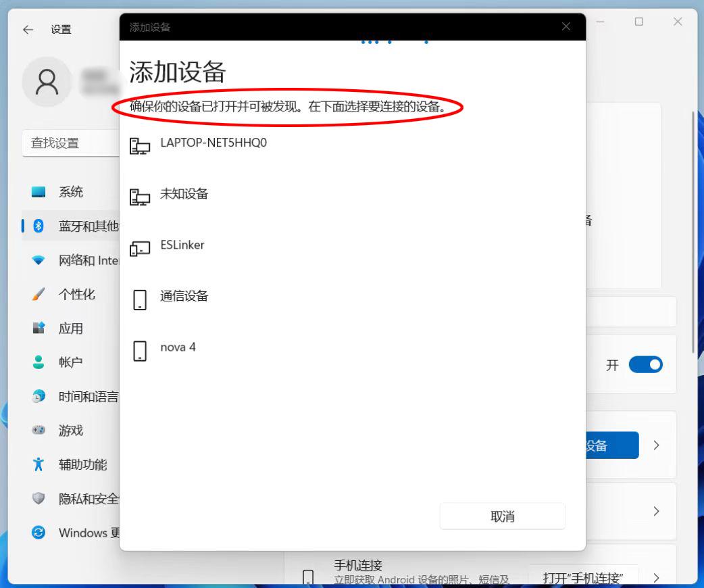Close the 添加设备 dialog
The height and width of the screenshot is (588, 704).
pos(566,27)
